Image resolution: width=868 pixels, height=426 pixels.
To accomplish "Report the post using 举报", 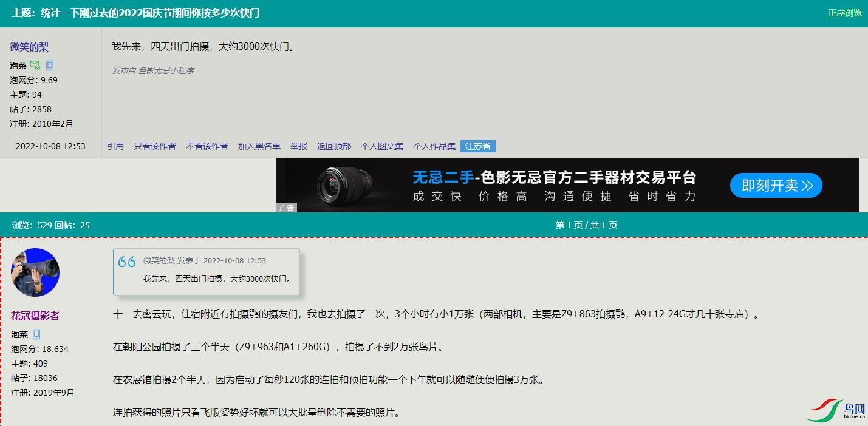I will 299,146.
